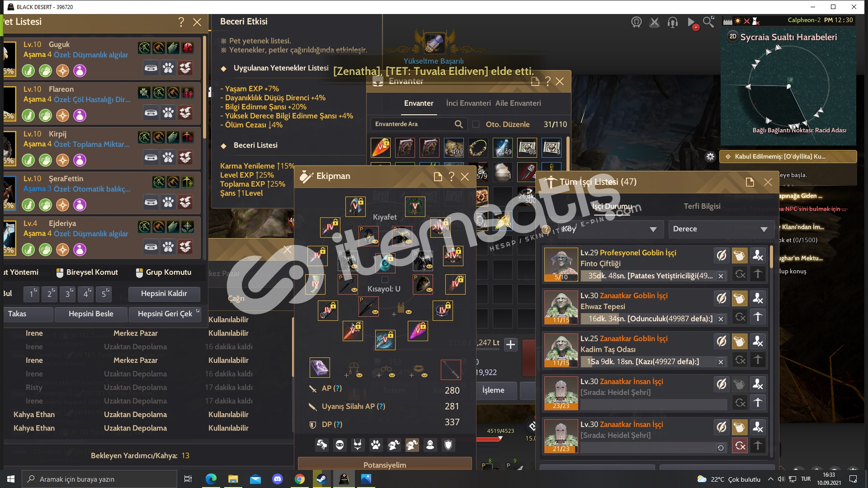Screen dimensions: 868x488
Task: Click Potansiyelim button in Ekipman
Action: point(385,465)
